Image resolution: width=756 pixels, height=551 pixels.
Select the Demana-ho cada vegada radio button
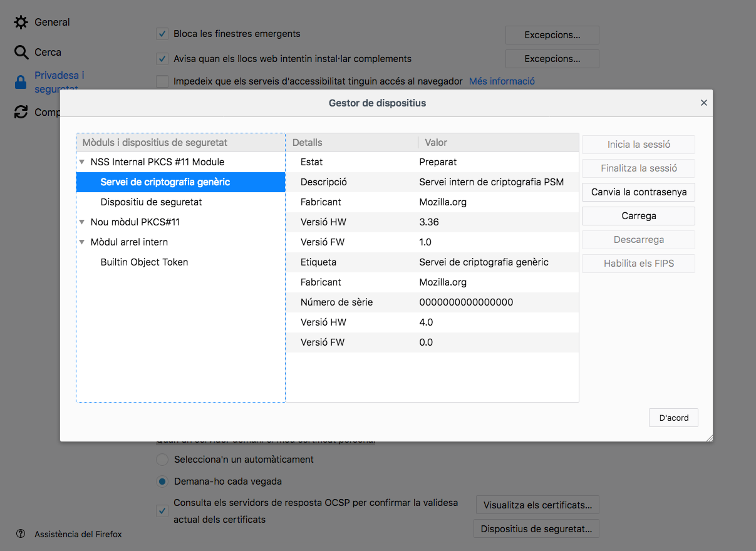(162, 481)
